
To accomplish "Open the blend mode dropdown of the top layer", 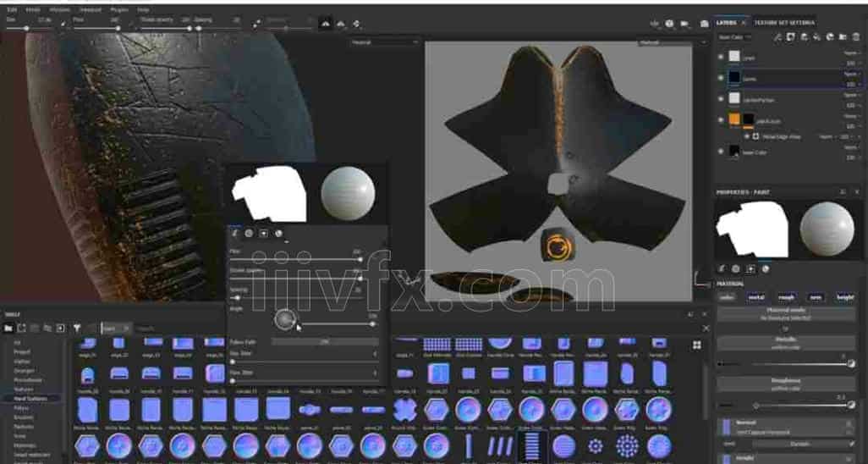I will (851, 52).
